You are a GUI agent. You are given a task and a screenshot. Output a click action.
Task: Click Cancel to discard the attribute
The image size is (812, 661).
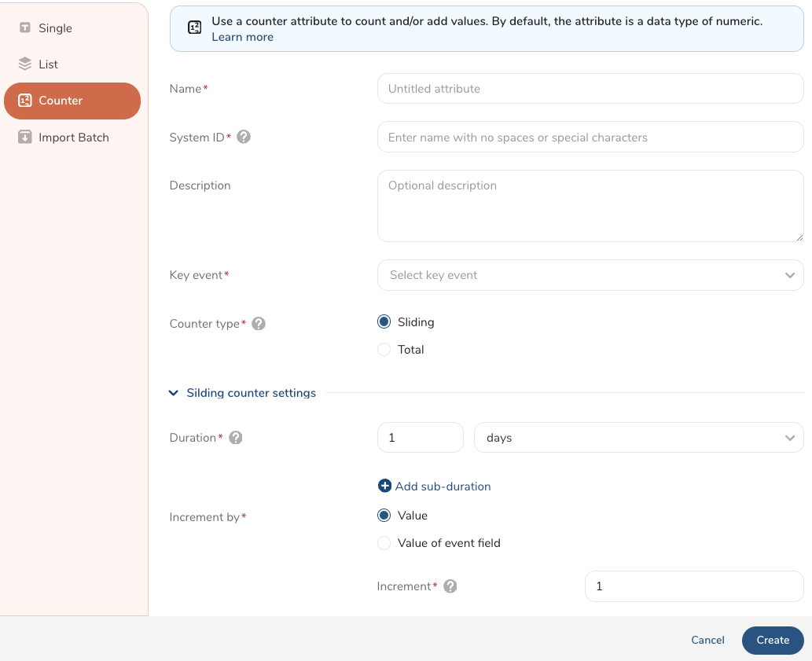click(x=707, y=640)
